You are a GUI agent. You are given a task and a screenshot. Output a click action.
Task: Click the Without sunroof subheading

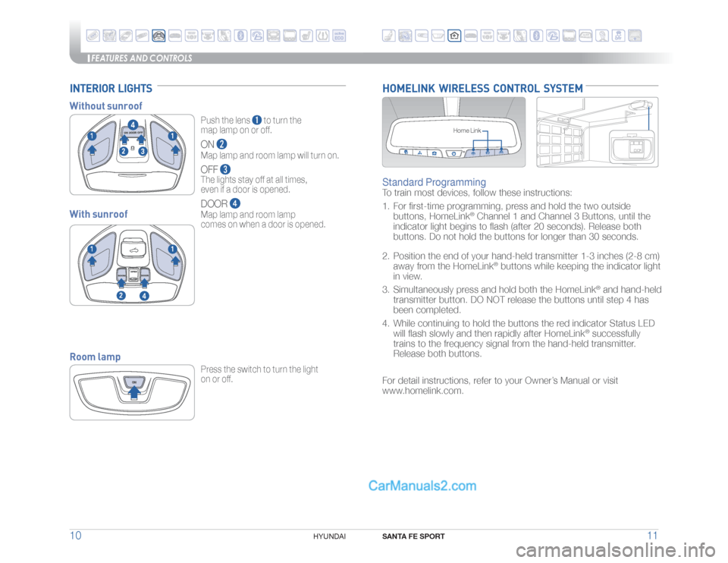click(106, 106)
